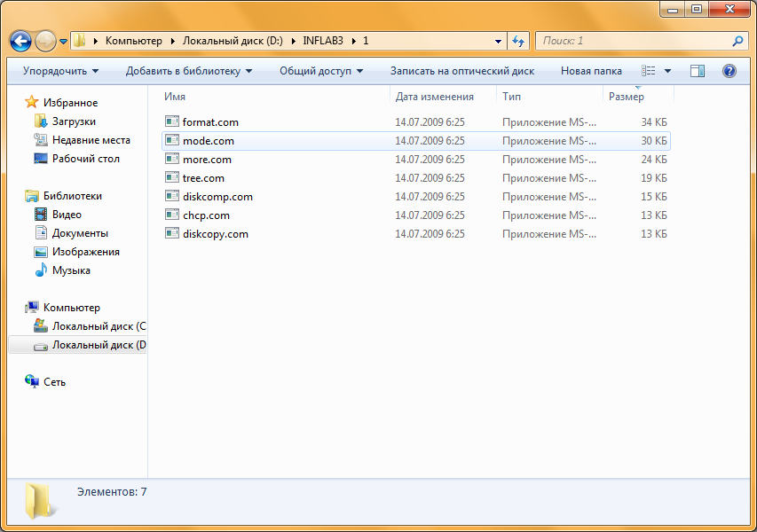Expand breadcrumb arrow after 'INFLAB3'

click(x=354, y=41)
